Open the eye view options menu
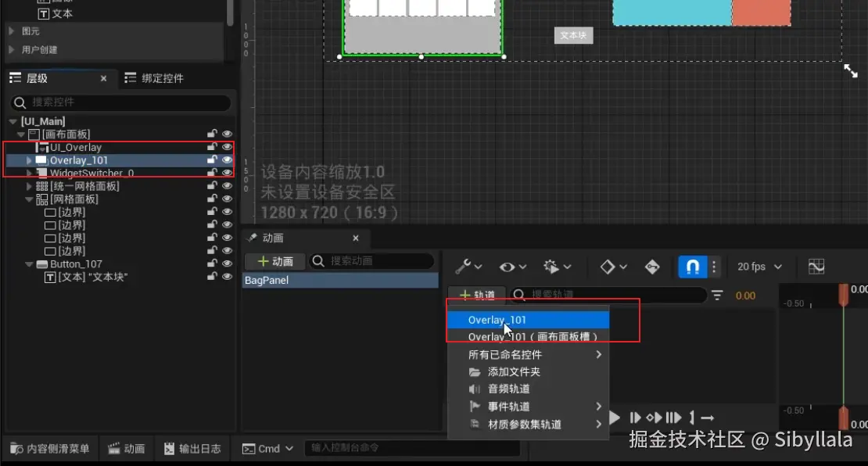 click(512, 267)
